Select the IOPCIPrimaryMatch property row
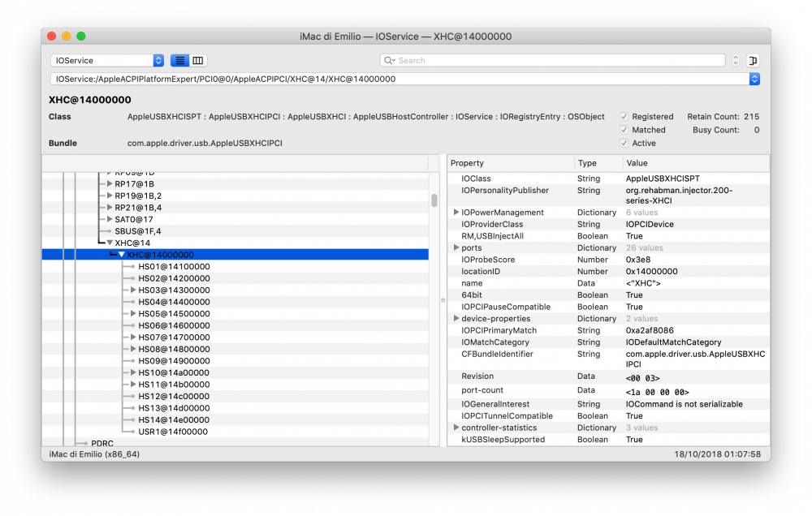The height and width of the screenshot is (516, 812). [x=608, y=330]
